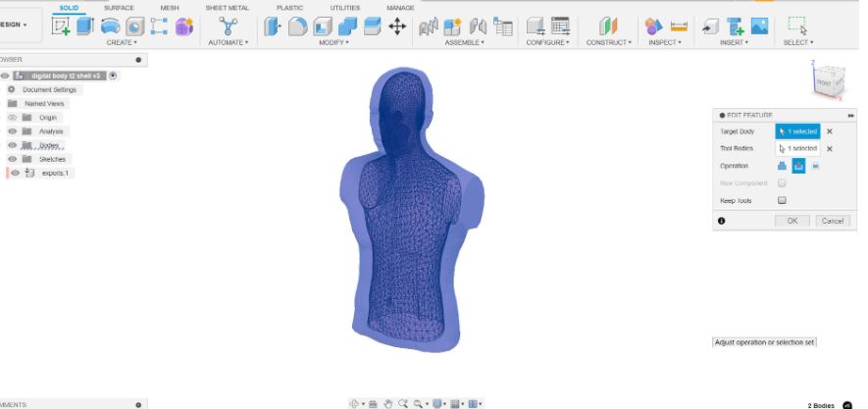Viewport: 868px width, 409px height.
Task: Select the Extrude tool in Create
Action: click(85, 26)
